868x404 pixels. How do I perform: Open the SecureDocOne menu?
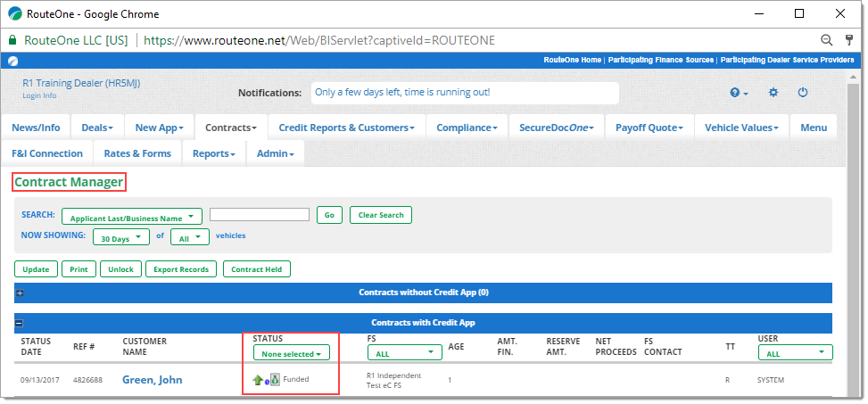(557, 128)
